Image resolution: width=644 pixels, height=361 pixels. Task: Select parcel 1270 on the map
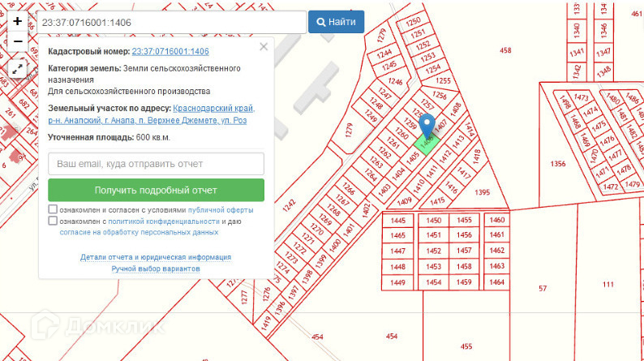click(316, 228)
